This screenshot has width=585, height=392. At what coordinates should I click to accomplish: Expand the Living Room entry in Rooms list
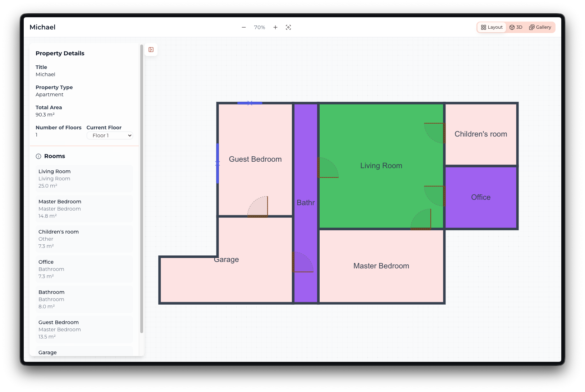84,178
